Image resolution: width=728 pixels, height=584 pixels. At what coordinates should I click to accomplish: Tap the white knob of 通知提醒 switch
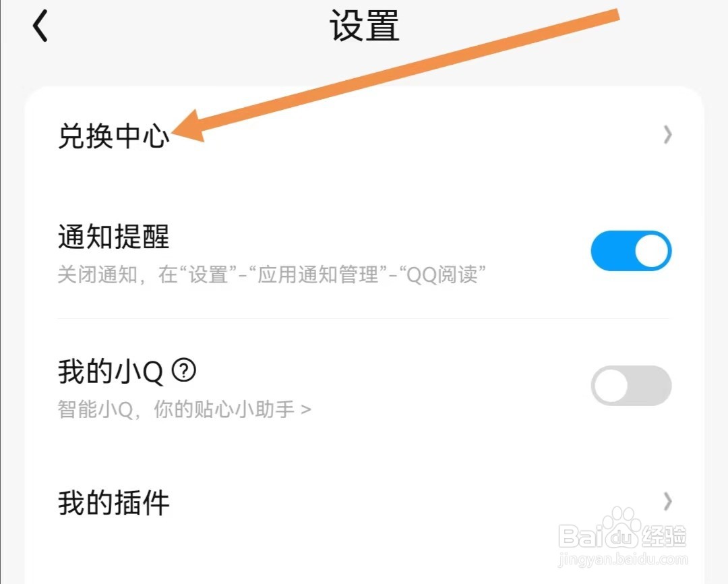(x=651, y=251)
